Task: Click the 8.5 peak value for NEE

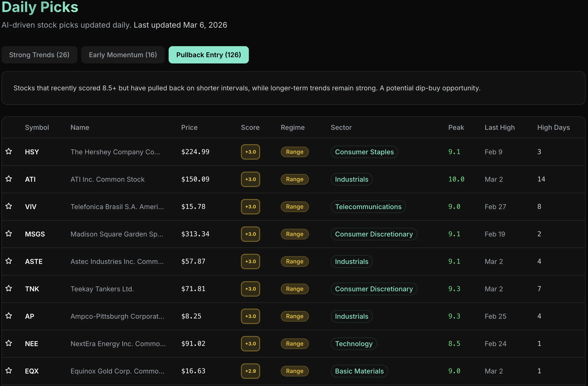Action: 454,344
